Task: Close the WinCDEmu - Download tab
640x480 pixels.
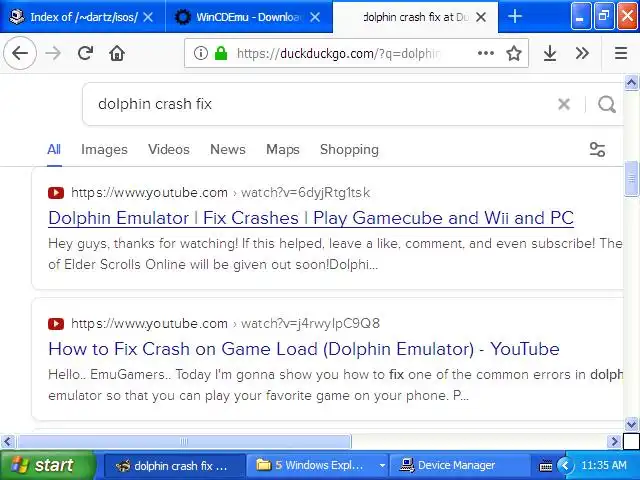Action: point(315,17)
